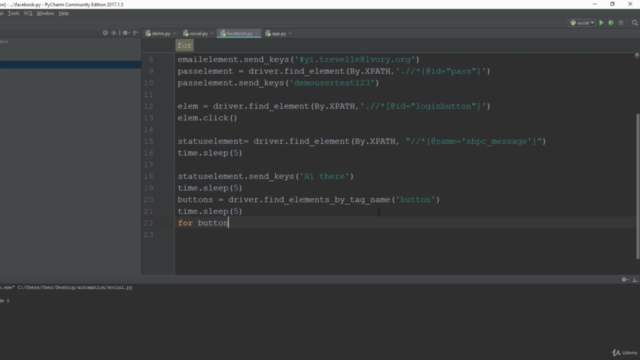Click line 9 passelement find_element code

(334, 71)
